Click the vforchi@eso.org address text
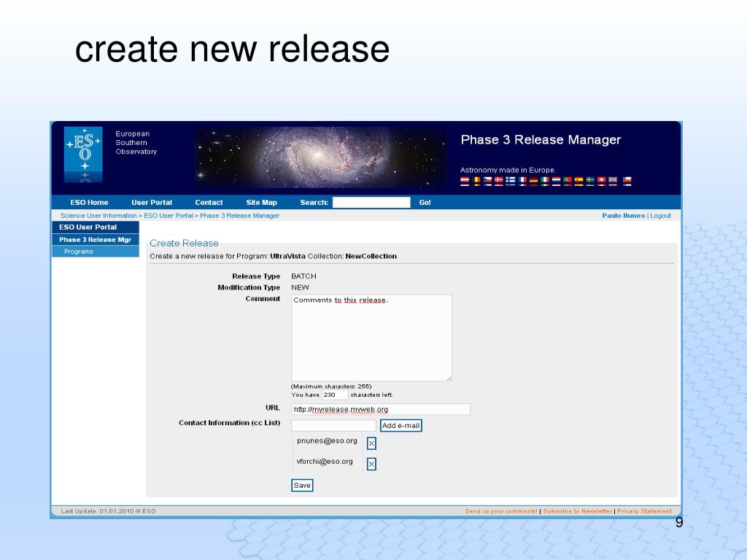747x560 pixels. click(x=325, y=462)
